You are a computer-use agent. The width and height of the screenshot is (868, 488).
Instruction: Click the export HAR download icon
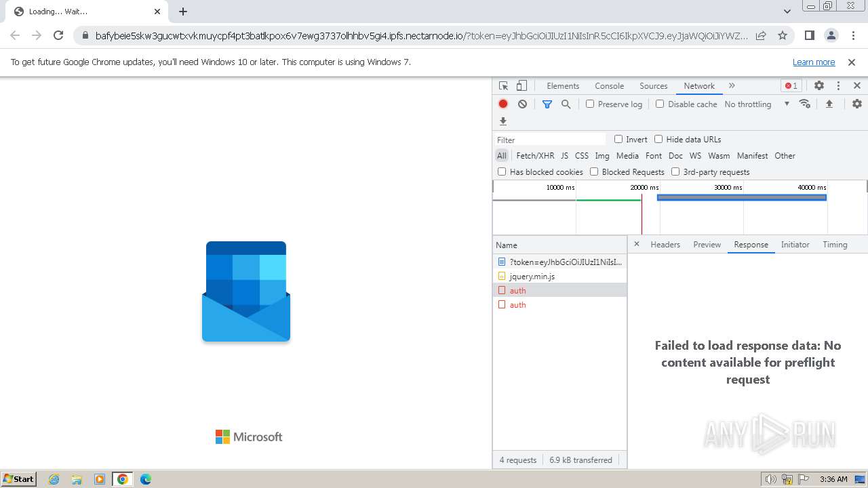[x=503, y=121]
